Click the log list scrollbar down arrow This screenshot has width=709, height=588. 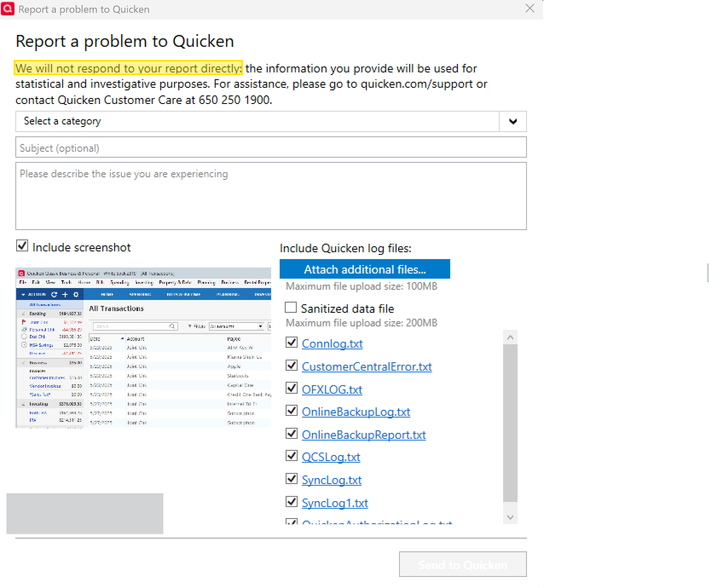(510, 517)
